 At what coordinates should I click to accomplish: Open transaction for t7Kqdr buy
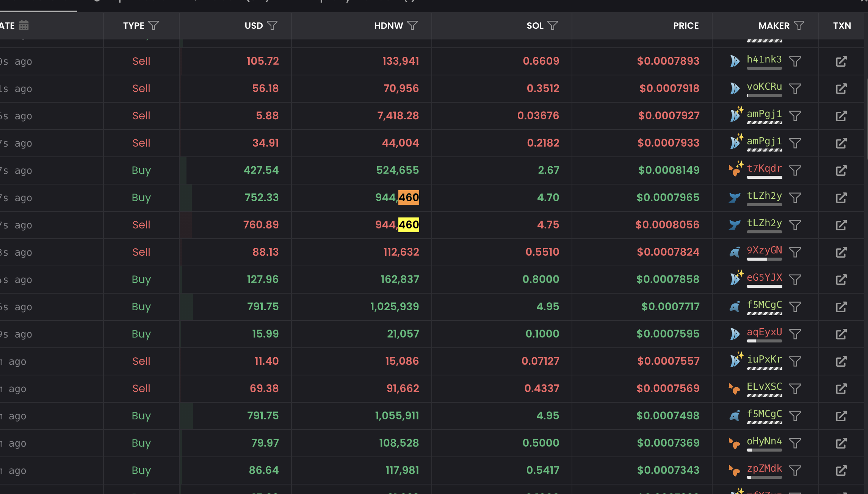click(841, 170)
